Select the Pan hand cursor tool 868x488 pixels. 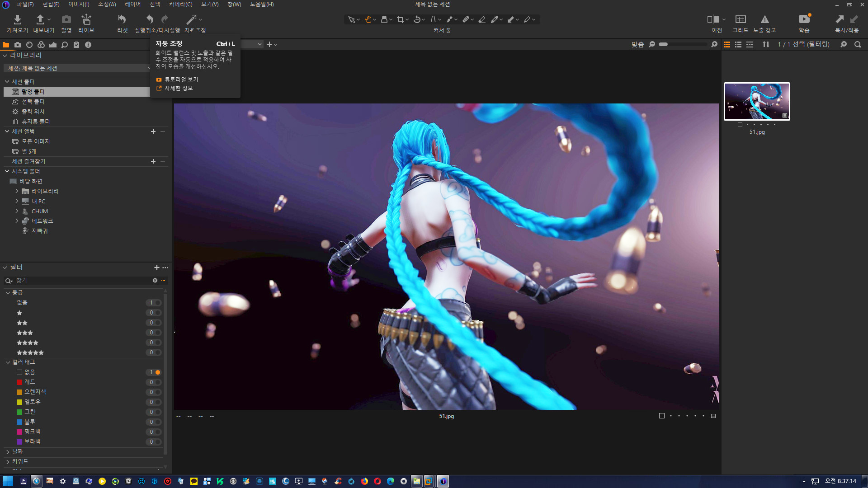368,19
